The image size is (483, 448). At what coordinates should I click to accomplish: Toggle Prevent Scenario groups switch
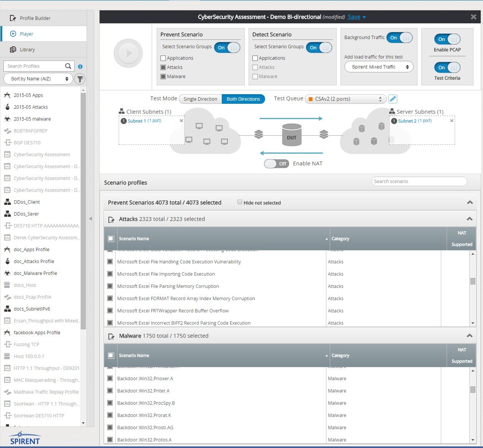[x=227, y=47]
